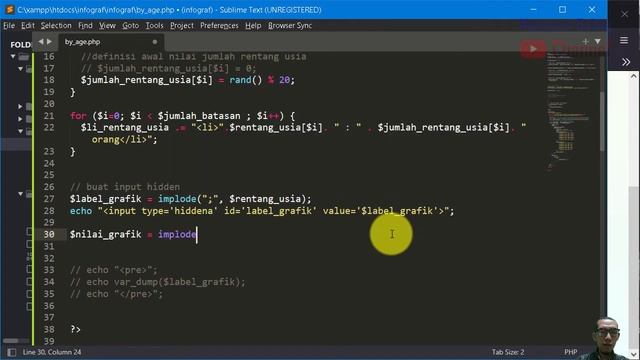Click line number 16 in gutter

click(49, 56)
